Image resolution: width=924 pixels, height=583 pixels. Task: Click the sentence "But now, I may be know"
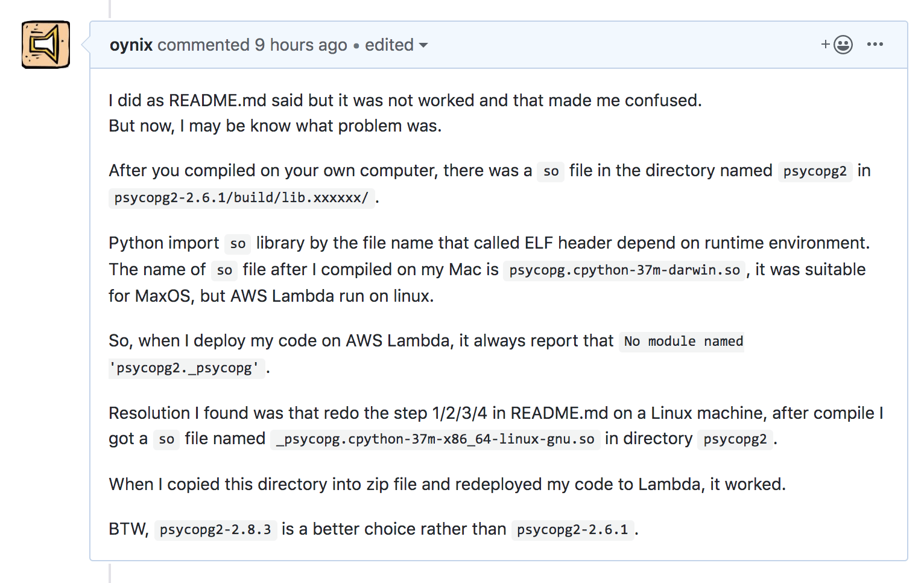tap(275, 126)
